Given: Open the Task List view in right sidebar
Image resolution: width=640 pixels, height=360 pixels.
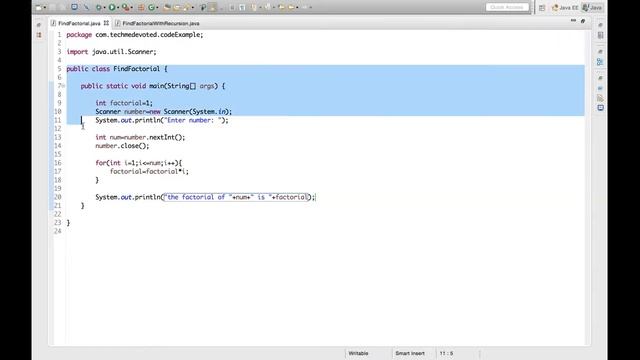Looking at the screenshot, I should click(600, 36).
